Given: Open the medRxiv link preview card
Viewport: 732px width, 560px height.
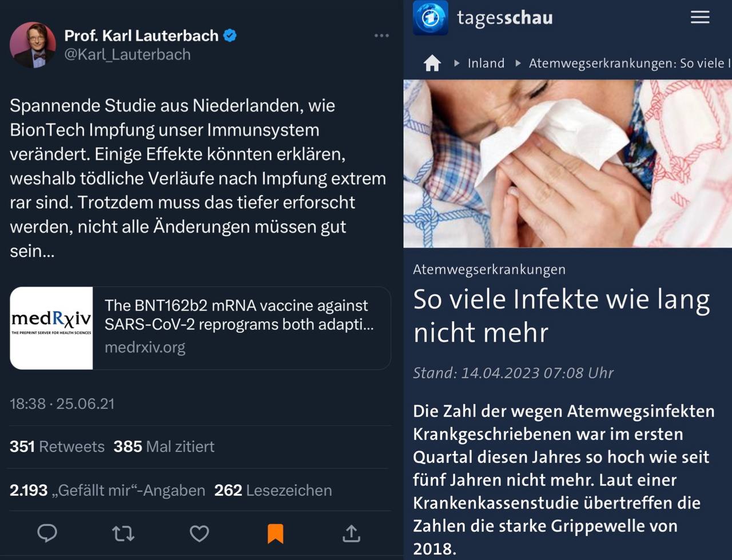Looking at the screenshot, I should click(x=239, y=328).
